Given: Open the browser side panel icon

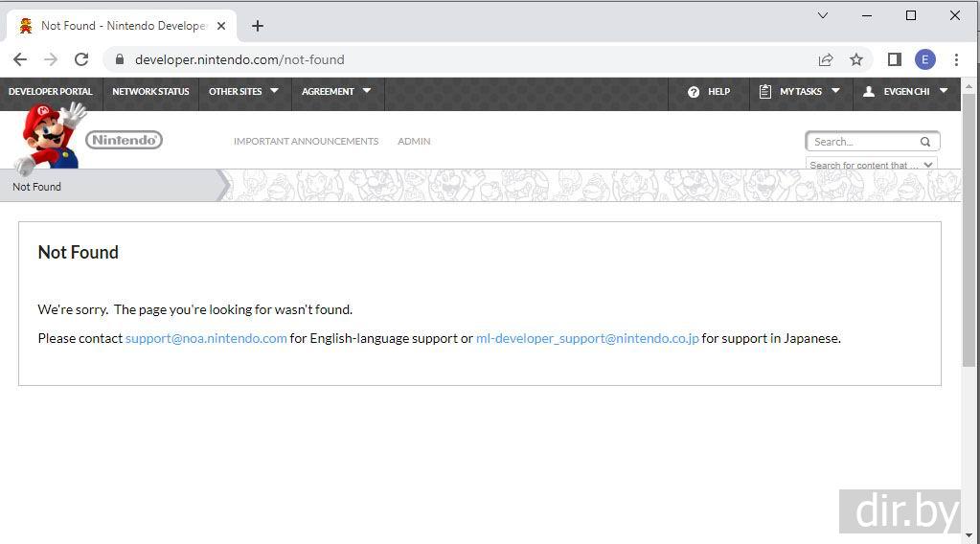Looking at the screenshot, I should (895, 59).
